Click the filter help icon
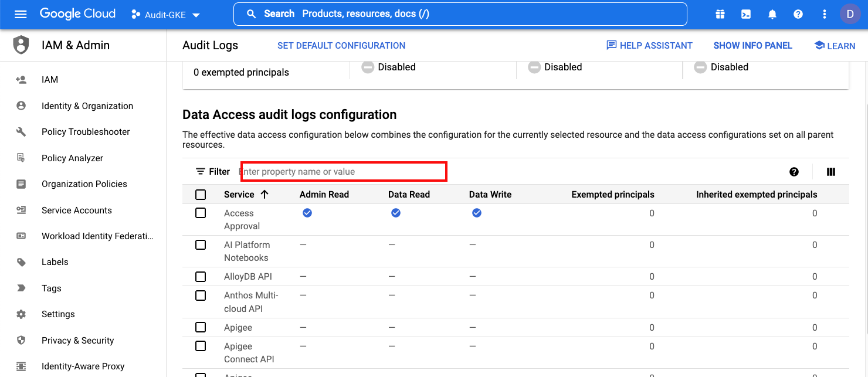Image resolution: width=868 pixels, height=377 pixels. coord(794,172)
